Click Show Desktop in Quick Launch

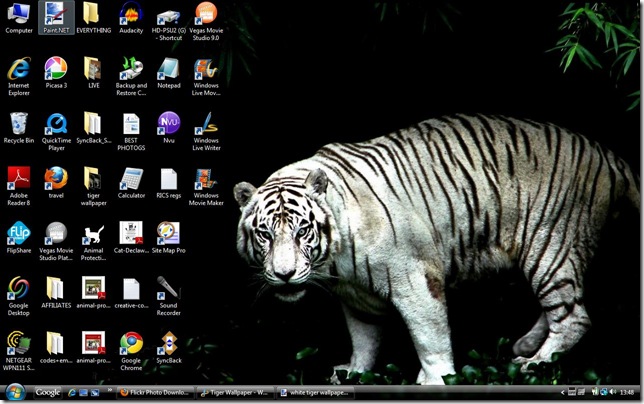point(83,393)
